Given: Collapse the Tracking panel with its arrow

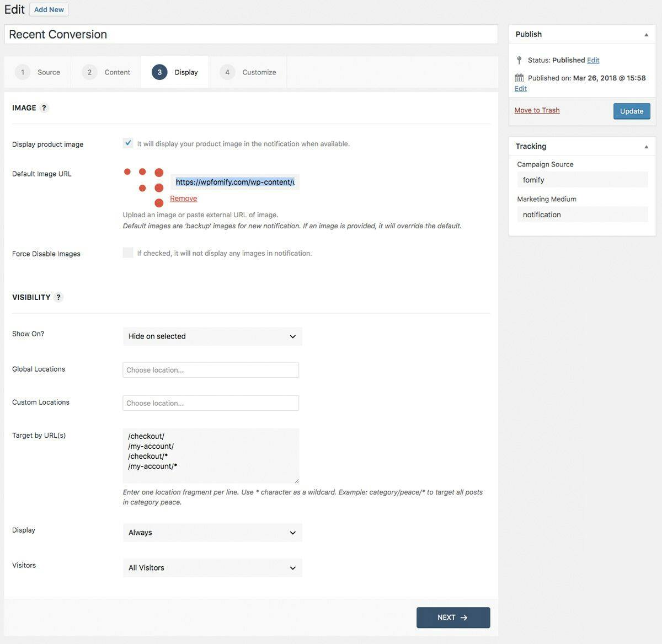Looking at the screenshot, I should [646, 147].
